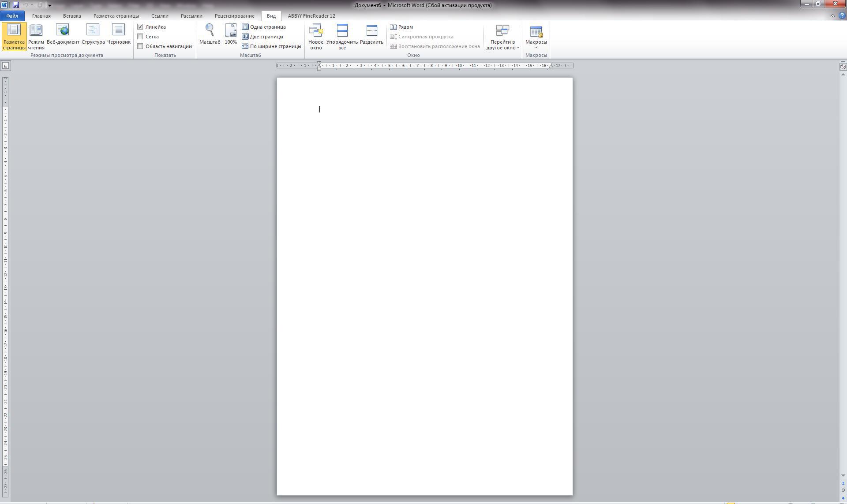The height and width of the screenshot is (504, 847).
Task: Click По ширине страницы button
Action: [x=271, y=46]
